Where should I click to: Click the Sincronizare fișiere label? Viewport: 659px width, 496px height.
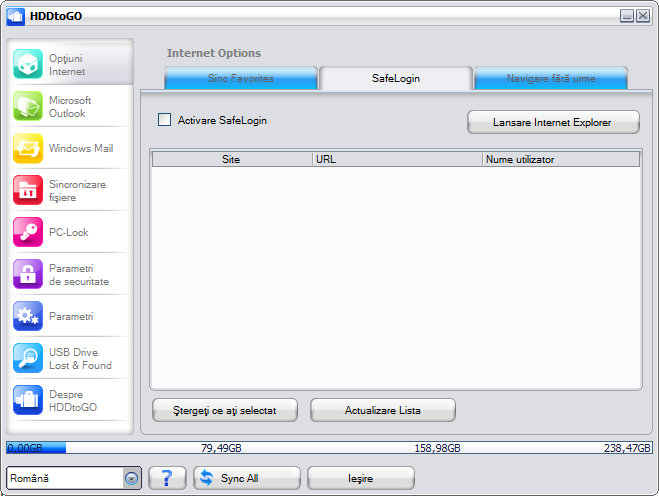coord(77,191)
